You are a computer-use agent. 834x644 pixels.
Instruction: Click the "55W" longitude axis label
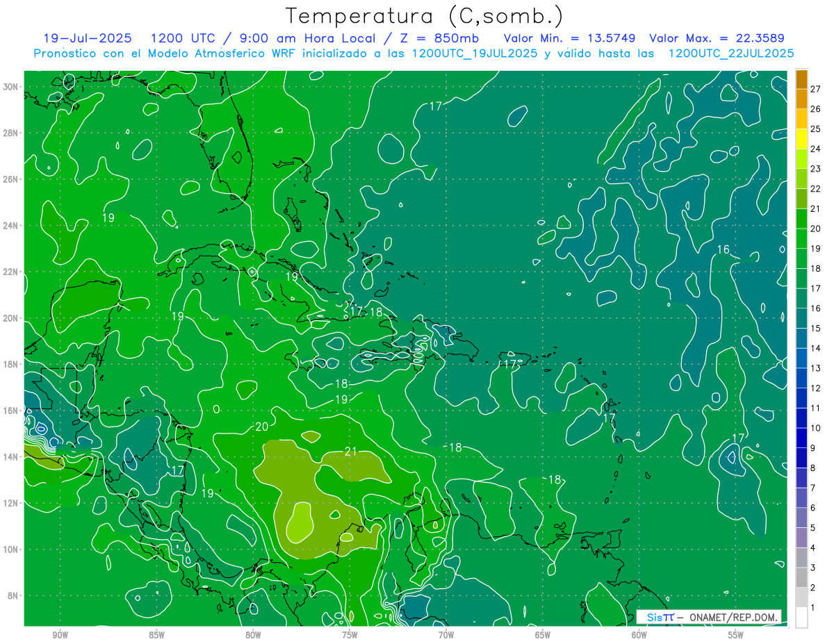click(736, 634)
